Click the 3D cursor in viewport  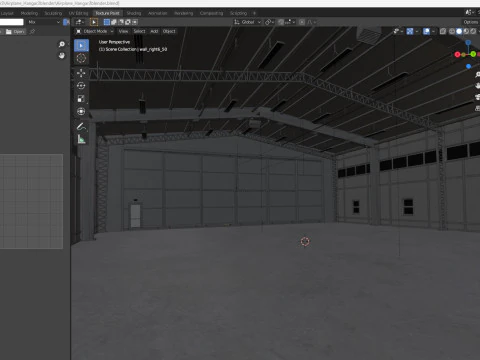coord(305,241)
